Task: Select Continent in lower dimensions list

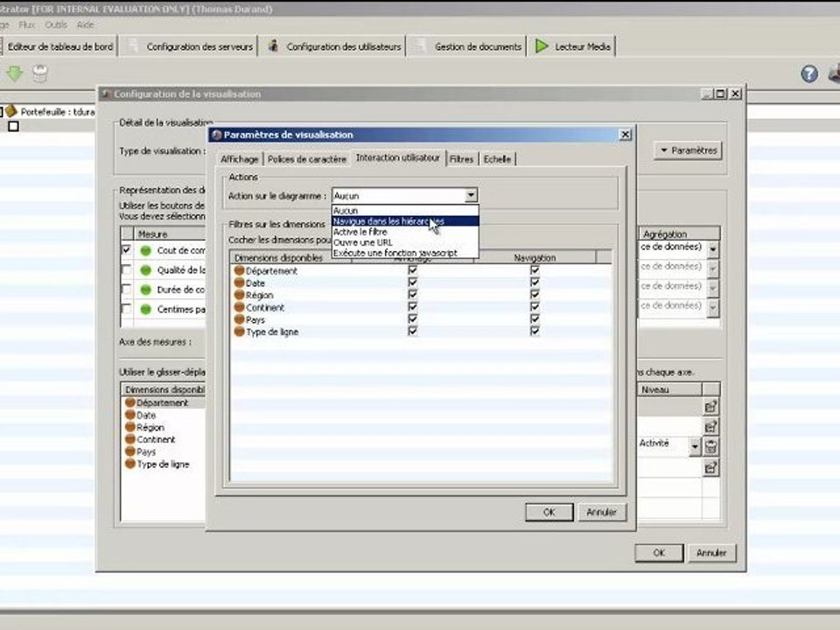Action: [x=156, y=439]
